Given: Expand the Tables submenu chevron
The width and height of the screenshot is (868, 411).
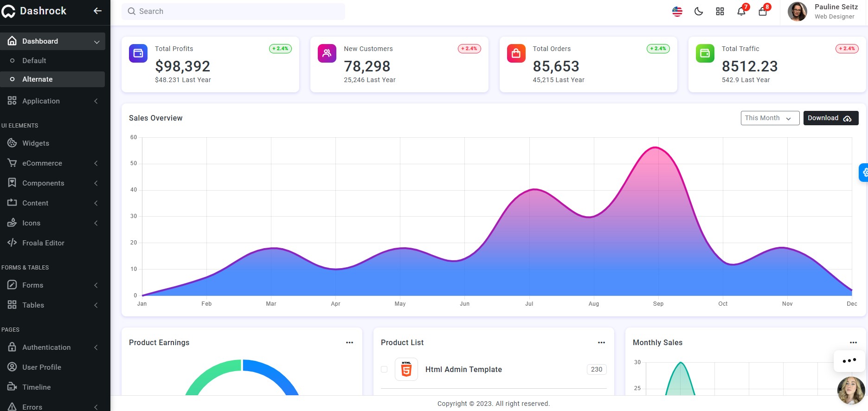Looking at the screenshot, I should 96,305.
